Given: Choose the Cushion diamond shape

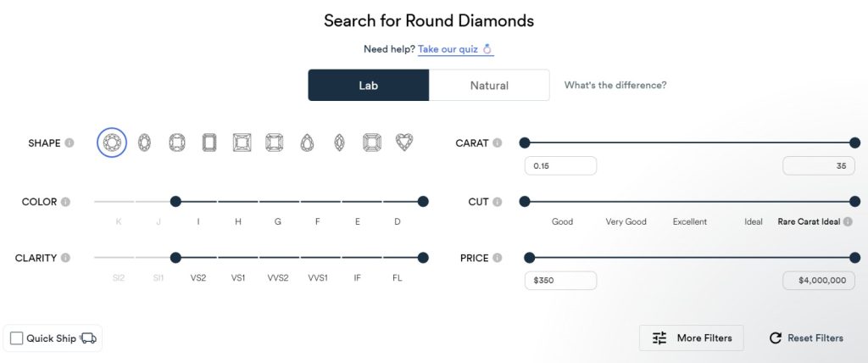Looking at the screenshot, I should [177, 142].
